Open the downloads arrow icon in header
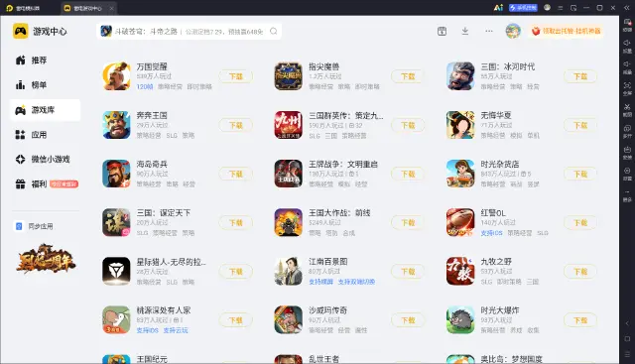Viewport: 635px width, 364px height. (x=465, y=31)
